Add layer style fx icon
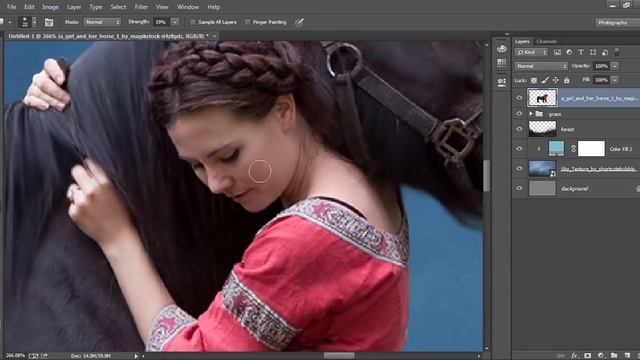 pos(575,356)
